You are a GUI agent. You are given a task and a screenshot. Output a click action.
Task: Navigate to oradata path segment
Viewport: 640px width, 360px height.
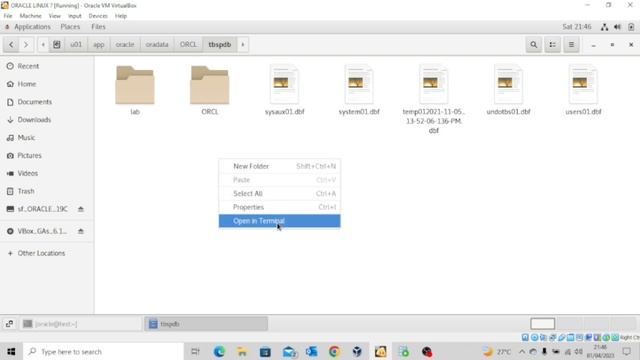point(157,44)
